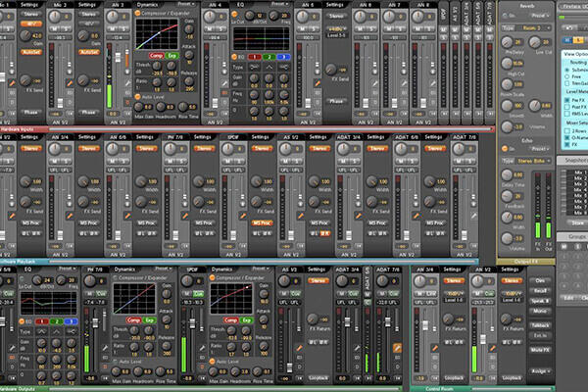
Task: Open Dynamics panel icon on input AN 3 channel
Action: [127, 102]
